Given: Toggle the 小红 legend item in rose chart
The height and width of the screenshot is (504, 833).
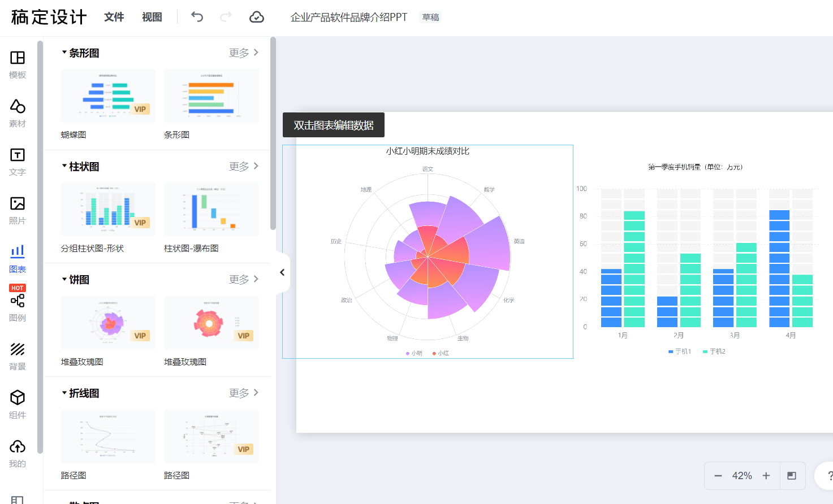Looking at the screenshot, I should [x=441, y=353].
